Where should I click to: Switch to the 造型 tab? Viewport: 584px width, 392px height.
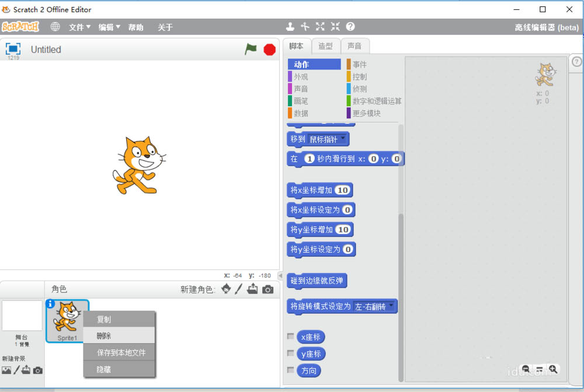326,45
